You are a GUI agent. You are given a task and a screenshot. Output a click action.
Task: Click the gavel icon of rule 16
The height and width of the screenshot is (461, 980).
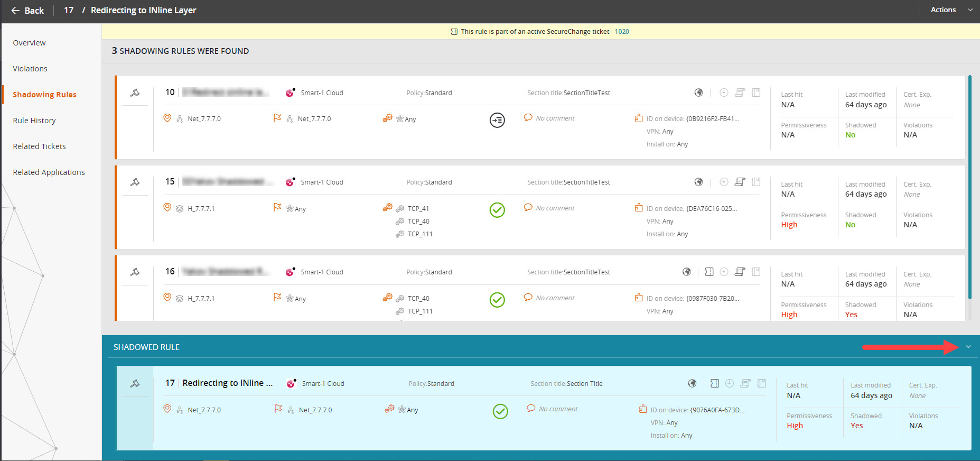point(135,272)
